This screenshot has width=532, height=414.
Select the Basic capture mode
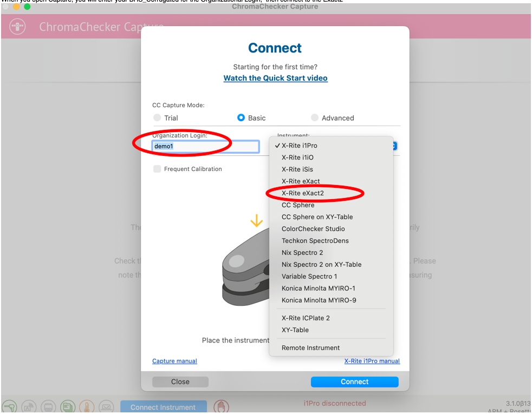point(241,117)
